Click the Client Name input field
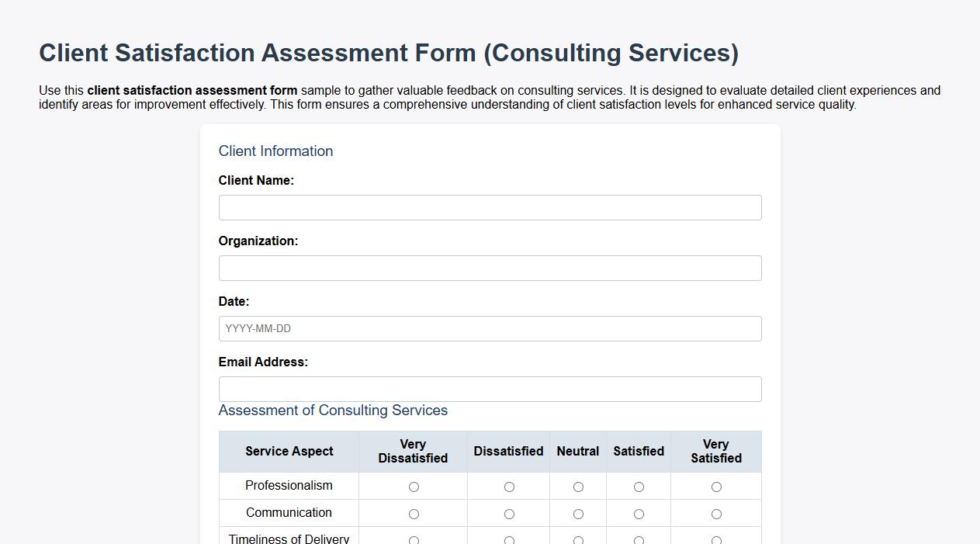 [x=490, y=207]
